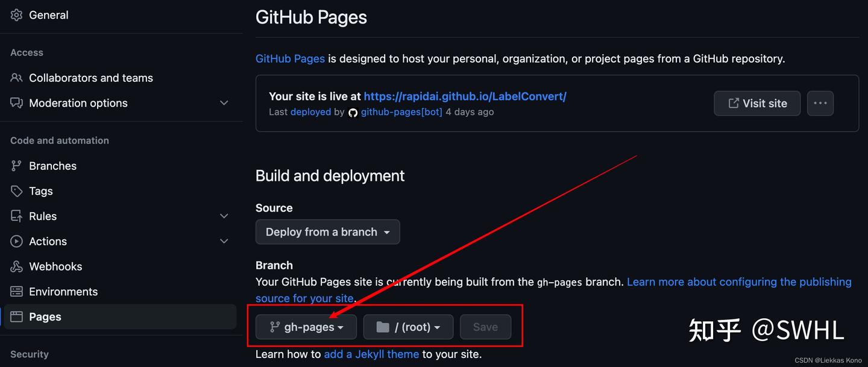Open Environments via its sidebar icon
Viewport: 868px width, 367px height.
click(16, 292)
